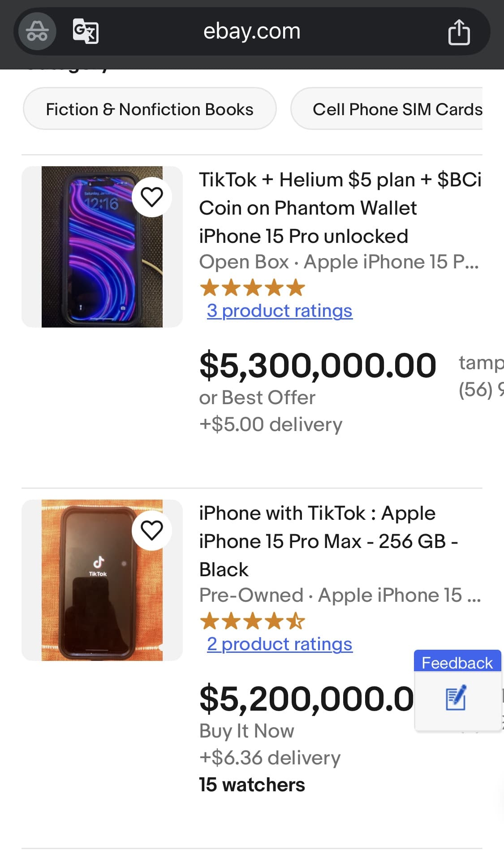Viewport: 504px width, 850px height.
Task: Select Fiction & Nonfiction Books category chip
Action: tap(150, 109)
